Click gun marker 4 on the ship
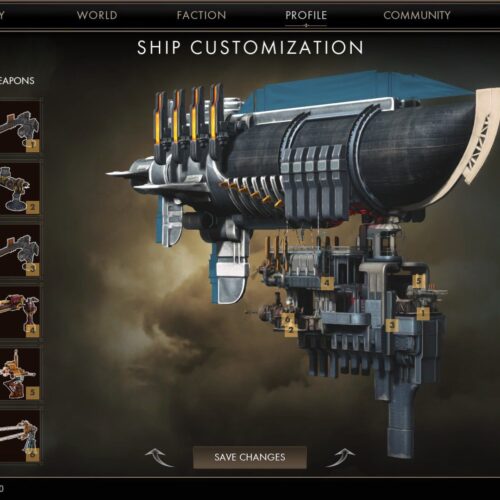This screenshot has height=500, width=500. coord(327,283)
